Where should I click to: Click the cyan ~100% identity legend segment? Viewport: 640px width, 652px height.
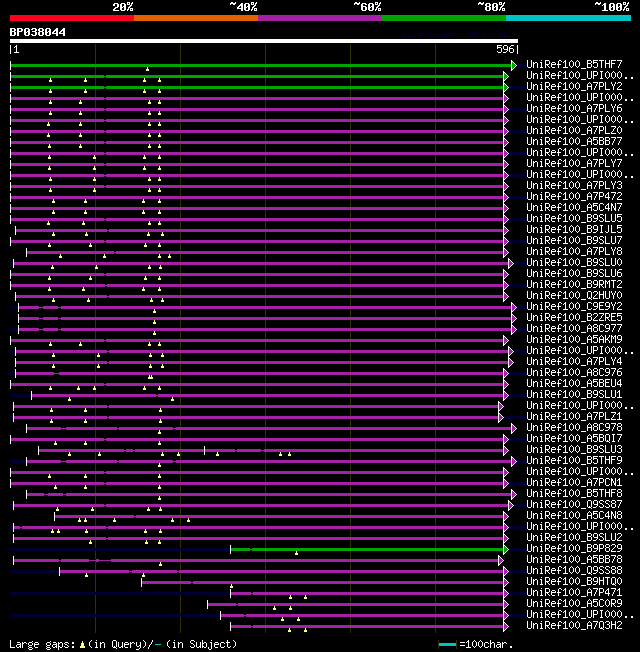click(x=568, y=18)
